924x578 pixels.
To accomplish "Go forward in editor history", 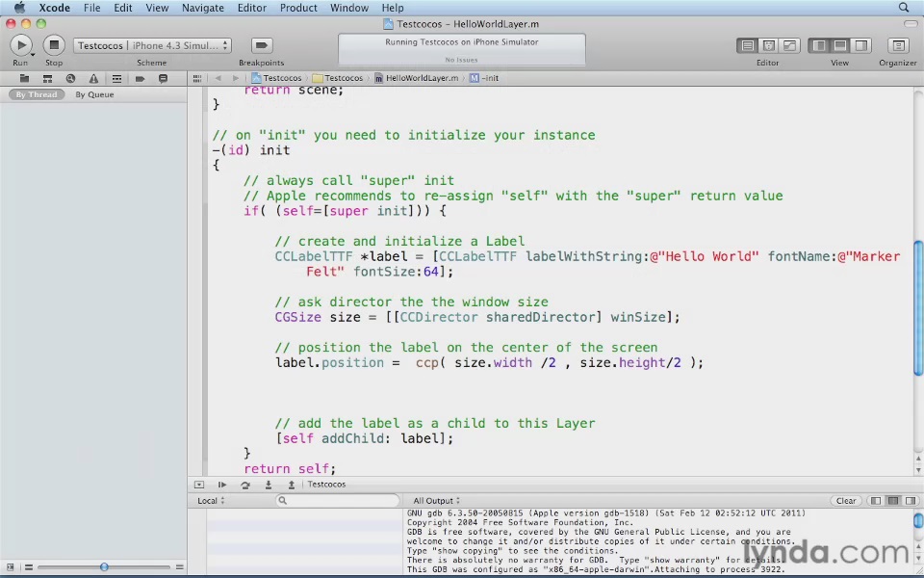I will [236, 78].
